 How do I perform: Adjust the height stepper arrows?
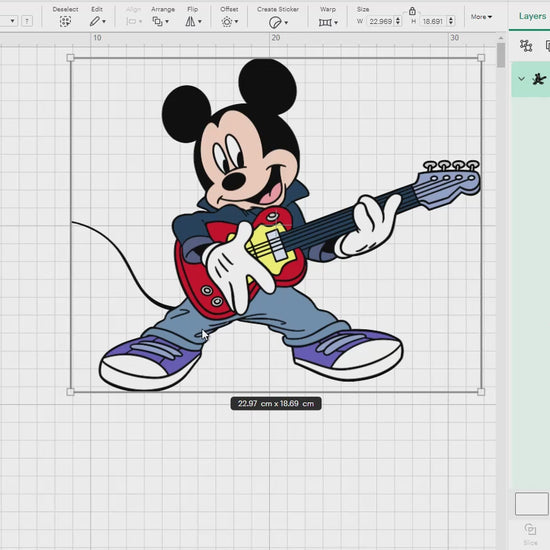click(x=451, y=21)
